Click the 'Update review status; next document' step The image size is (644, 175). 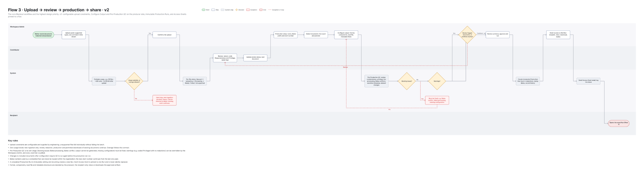pyautogui.click(x=255, y=58)
